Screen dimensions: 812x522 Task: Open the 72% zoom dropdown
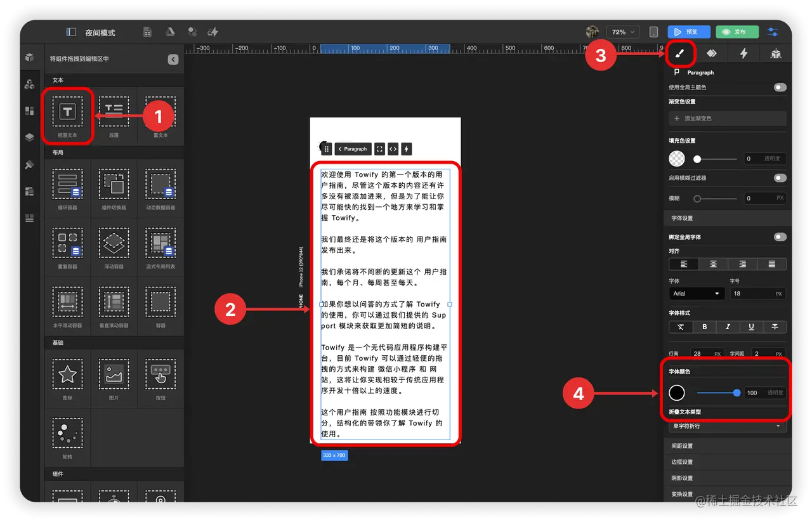pos(622,32)
